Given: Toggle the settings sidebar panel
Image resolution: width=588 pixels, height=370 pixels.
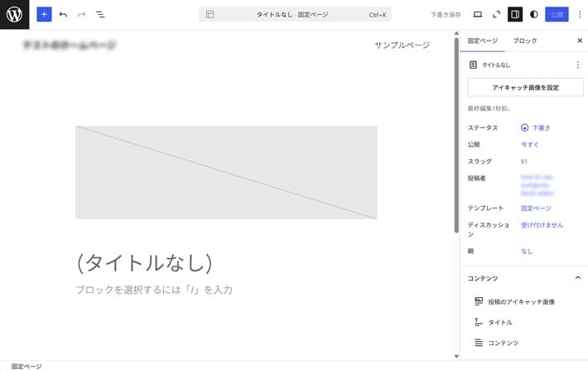Looking at the screenshot, I should click(x=515, y=15).
